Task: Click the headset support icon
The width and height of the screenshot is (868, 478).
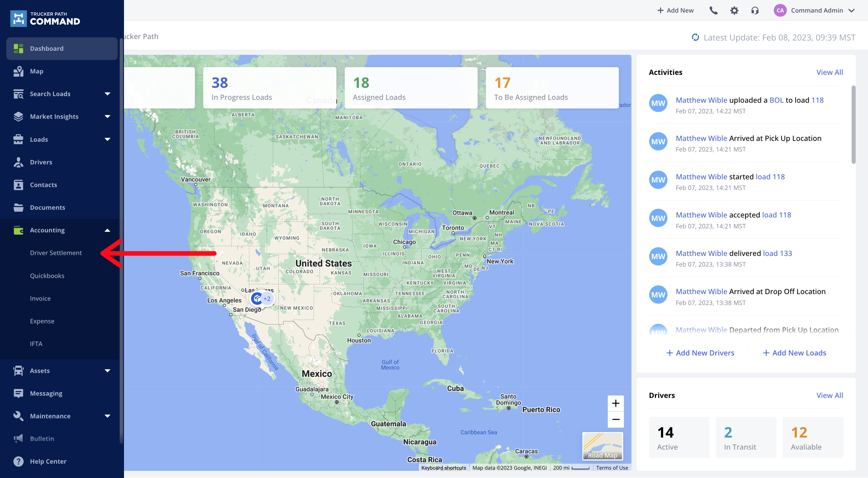Action: click(755, 10)
